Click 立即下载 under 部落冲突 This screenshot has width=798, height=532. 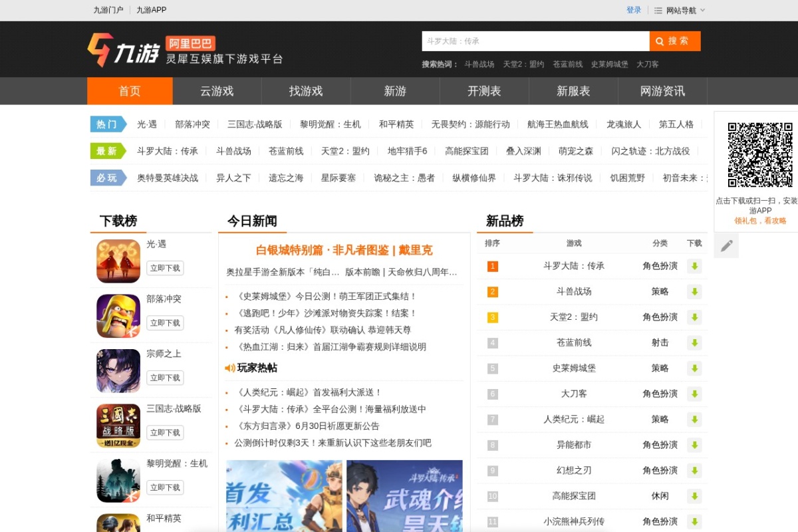click(165, 323)
